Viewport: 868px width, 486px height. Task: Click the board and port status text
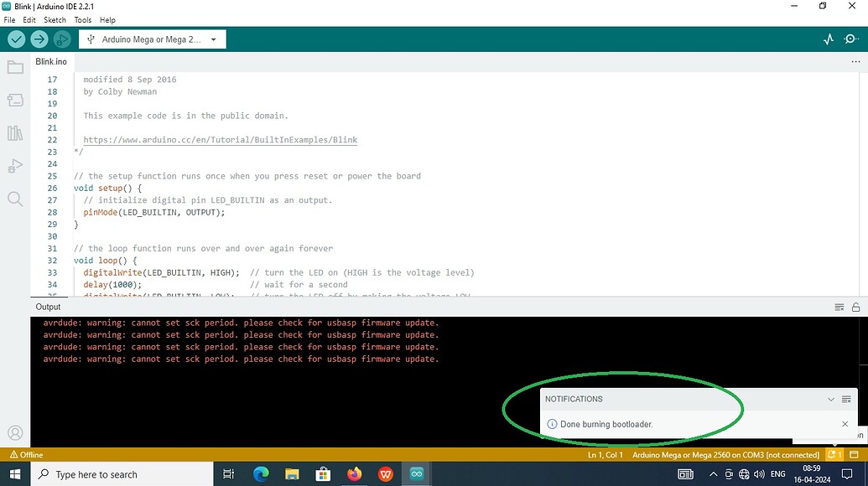click(725, 454)
